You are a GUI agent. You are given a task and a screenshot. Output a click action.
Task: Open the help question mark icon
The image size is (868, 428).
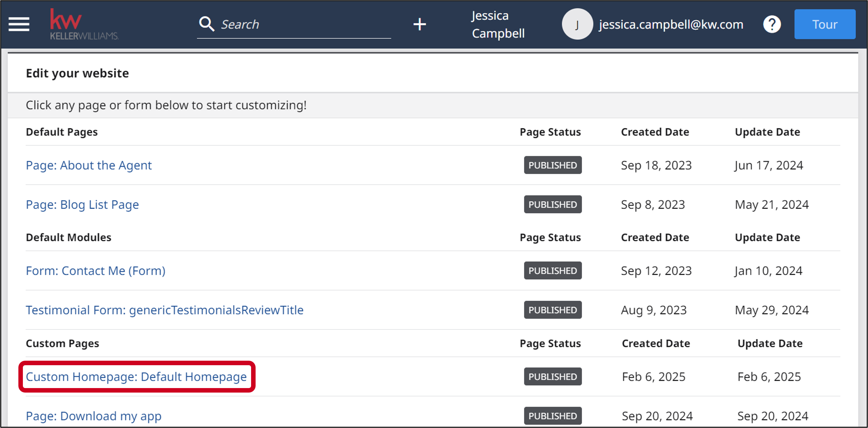point(772,24)
